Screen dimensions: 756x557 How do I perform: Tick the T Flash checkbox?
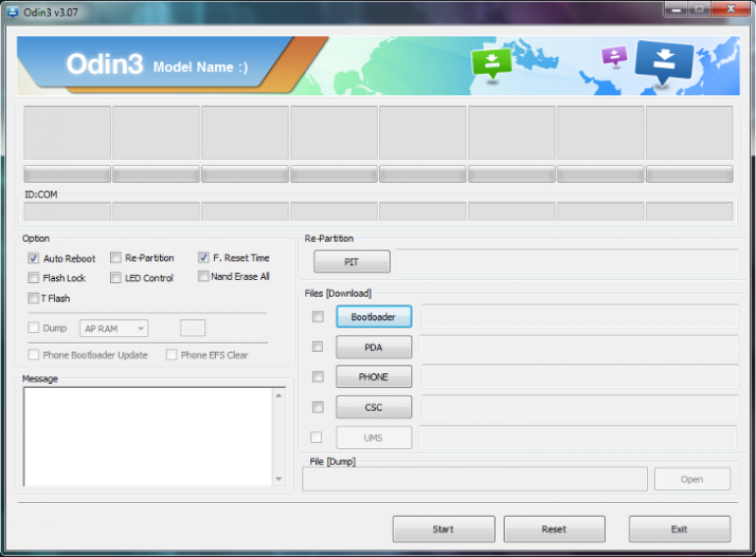click(33, 298)
